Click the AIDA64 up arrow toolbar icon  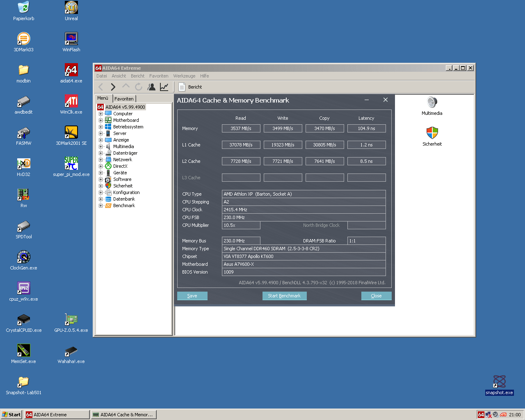126,87
